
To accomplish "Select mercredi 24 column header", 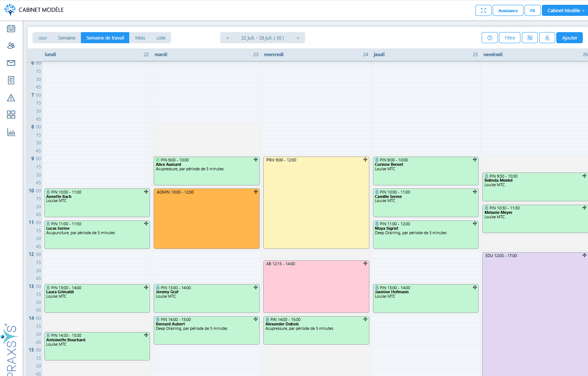I will 316,54.
